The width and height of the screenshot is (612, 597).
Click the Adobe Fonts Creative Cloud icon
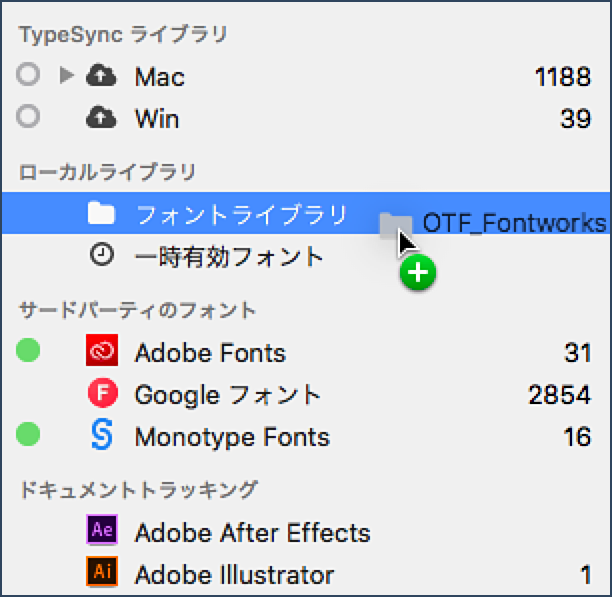pos(102,350)
